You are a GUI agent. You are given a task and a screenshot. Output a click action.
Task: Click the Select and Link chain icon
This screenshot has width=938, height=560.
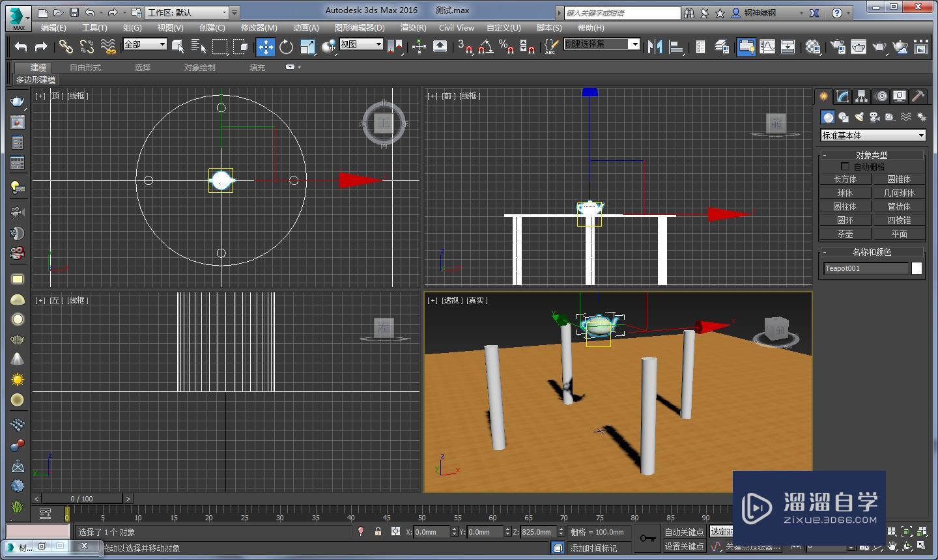[x=66, y=46]
